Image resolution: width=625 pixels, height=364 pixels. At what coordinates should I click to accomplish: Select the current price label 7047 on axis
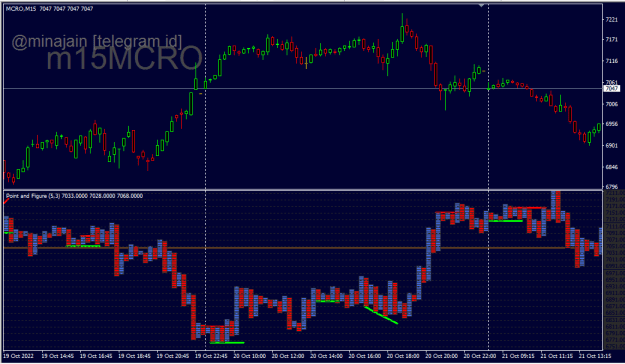(x=611, y=89)
